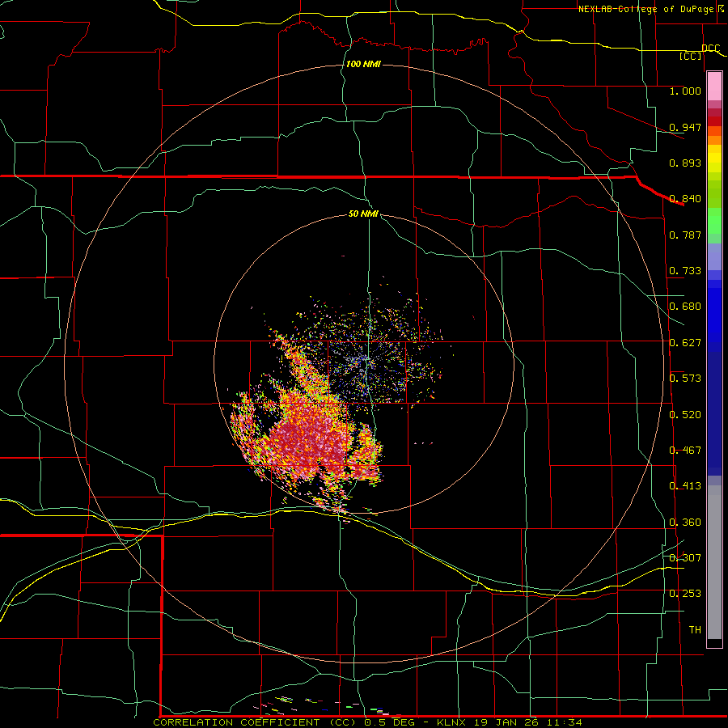Pick the lavender segment of the color bar
The image size is (728, 728).
click(x=714, y=257)
